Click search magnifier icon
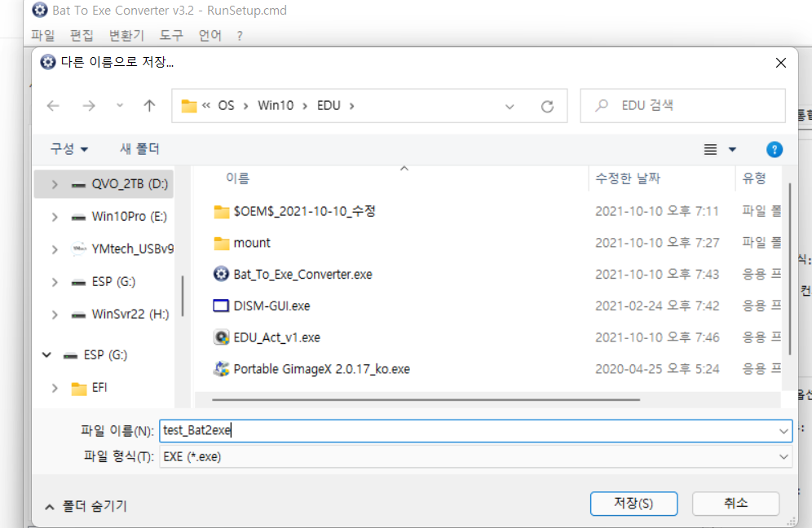 tap(602, 106)
